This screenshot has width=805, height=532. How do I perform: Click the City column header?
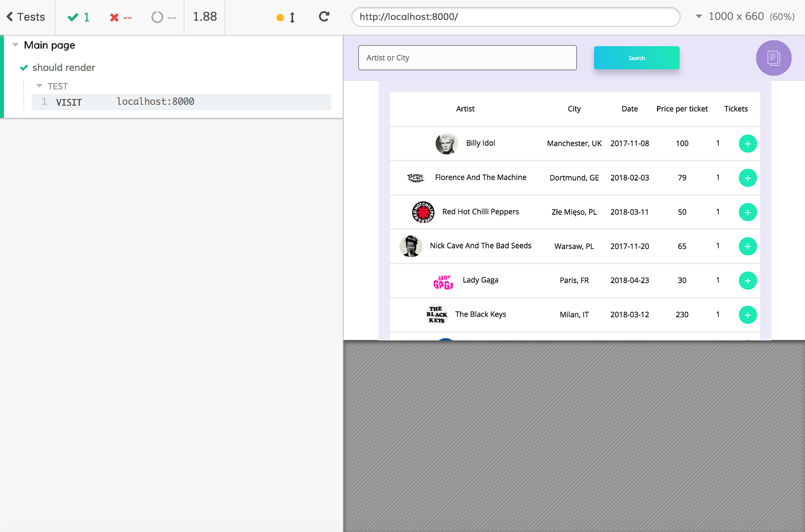(574, 109)
